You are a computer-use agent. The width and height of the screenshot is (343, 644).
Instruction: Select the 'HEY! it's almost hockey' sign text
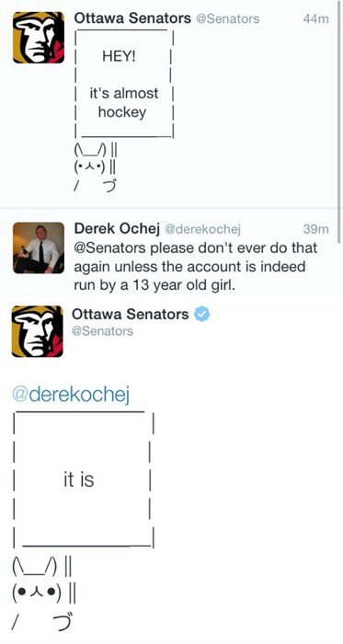tap(123, 85)
